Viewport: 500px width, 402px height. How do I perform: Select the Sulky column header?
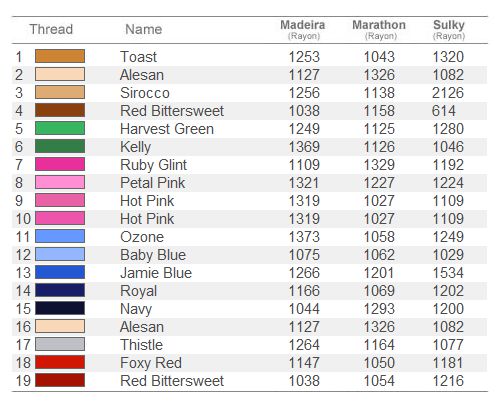[449, 29]
